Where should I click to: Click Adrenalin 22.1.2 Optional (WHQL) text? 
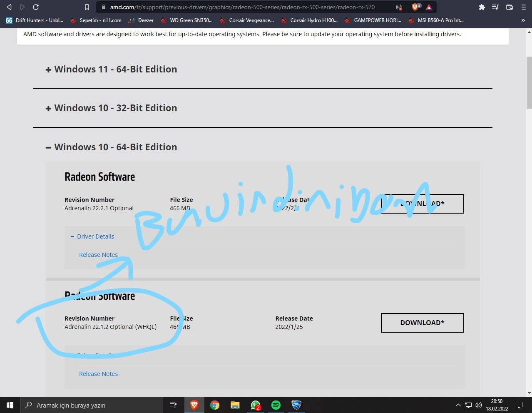111,327
